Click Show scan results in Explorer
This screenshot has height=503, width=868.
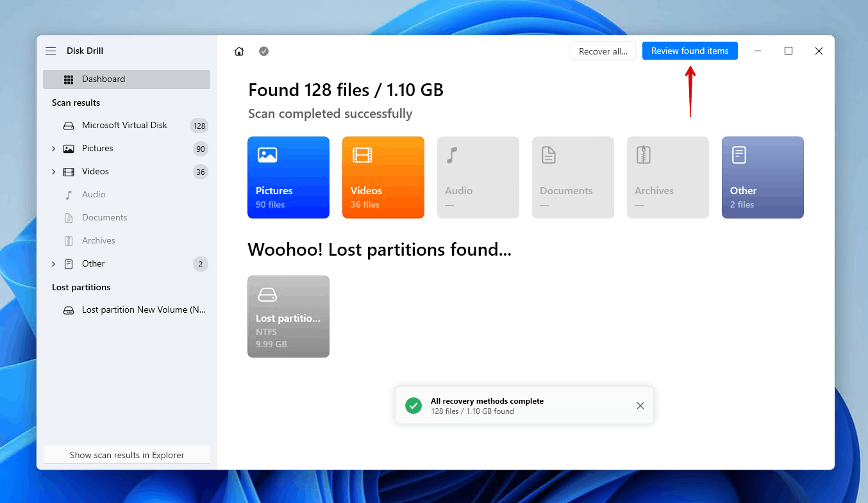126,455
